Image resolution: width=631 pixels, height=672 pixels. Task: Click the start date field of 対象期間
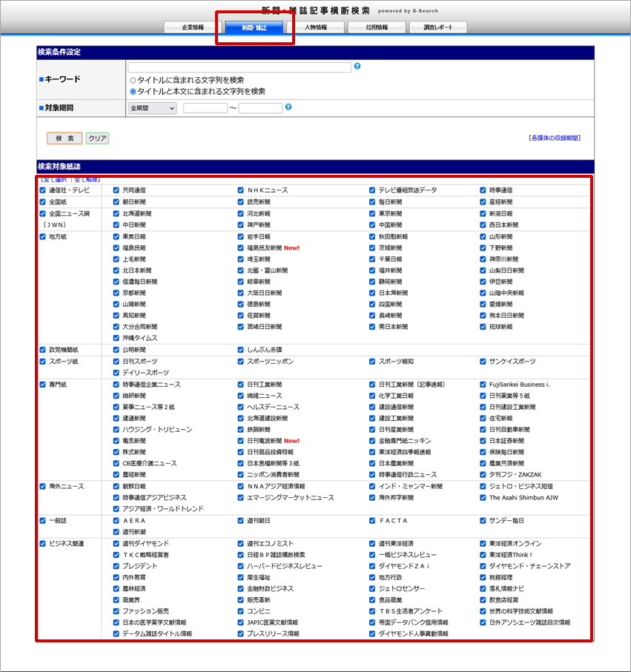pyautogui.click(x=205, y=108)
